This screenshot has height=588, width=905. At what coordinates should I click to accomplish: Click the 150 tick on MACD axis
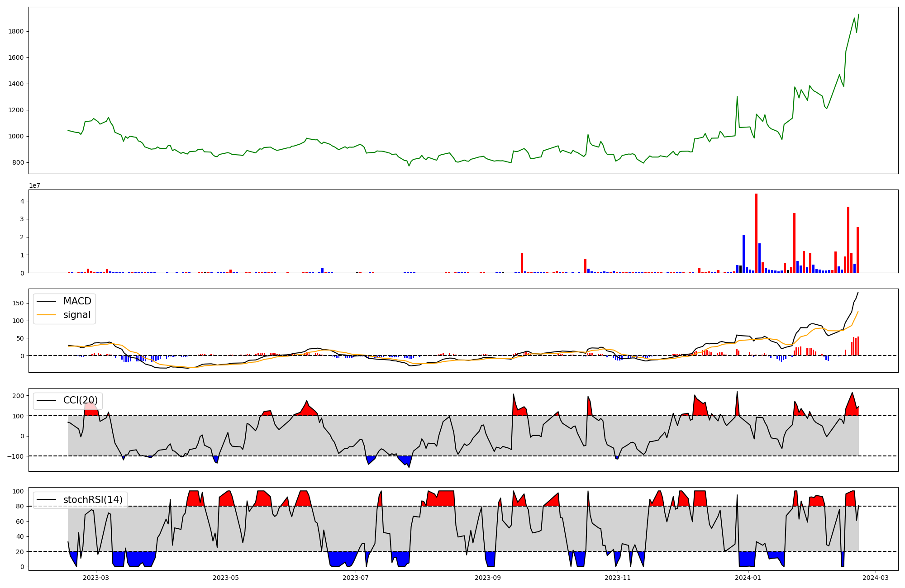[x=18, y=303]
